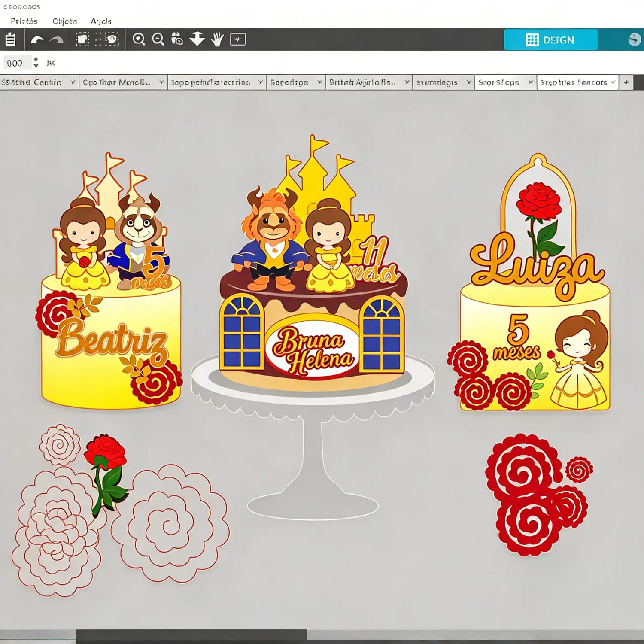This screenshot has width=644, height=644.
Task: Zoom out with the second magnifier icon
Action: [158, 39]
